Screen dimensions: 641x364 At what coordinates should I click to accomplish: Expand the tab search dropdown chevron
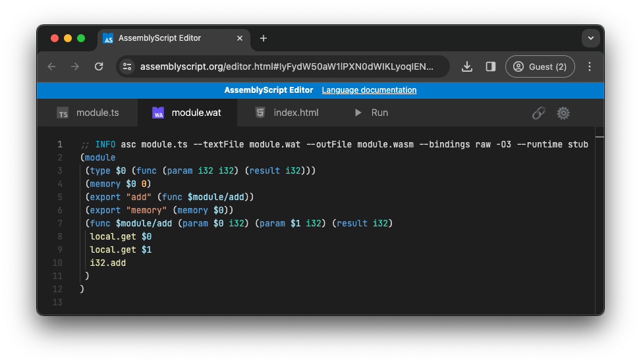[x=590, y=38]
